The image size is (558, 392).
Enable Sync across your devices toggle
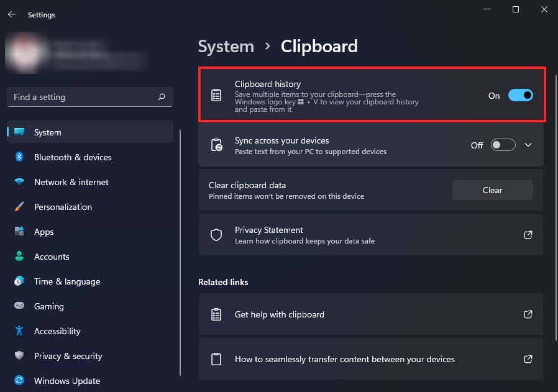[503, 145]
